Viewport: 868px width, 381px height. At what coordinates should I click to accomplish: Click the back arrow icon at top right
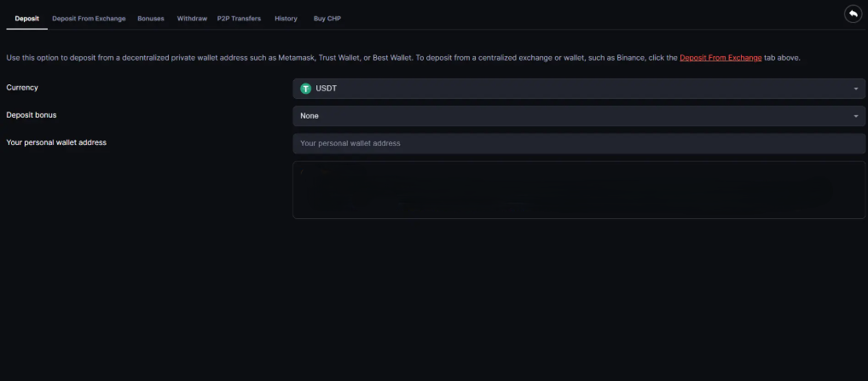pos(852,14)
